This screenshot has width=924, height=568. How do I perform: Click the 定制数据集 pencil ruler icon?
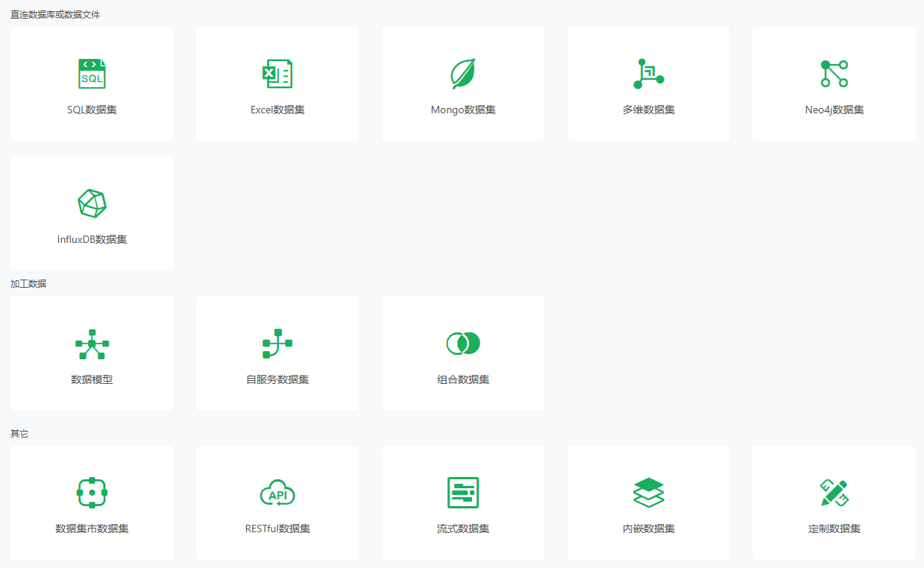coord(834,493)
